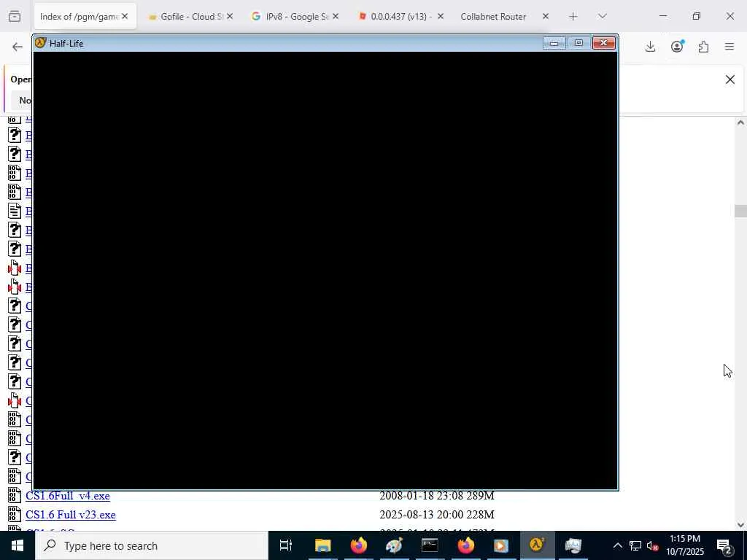Viewport: 747px width, 560px height.
Task: Open Firefox icon next to Command Prompt
Action: [465, 545]
